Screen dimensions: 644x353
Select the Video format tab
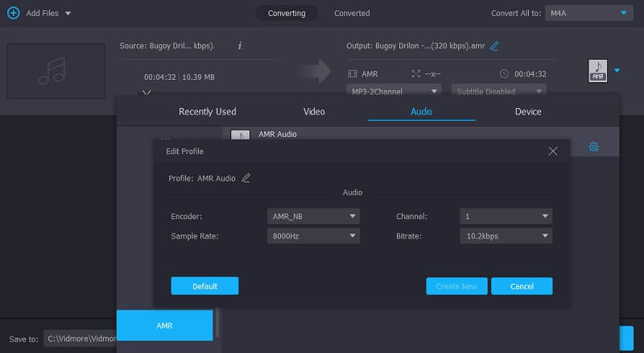click(x=314, y=112)
